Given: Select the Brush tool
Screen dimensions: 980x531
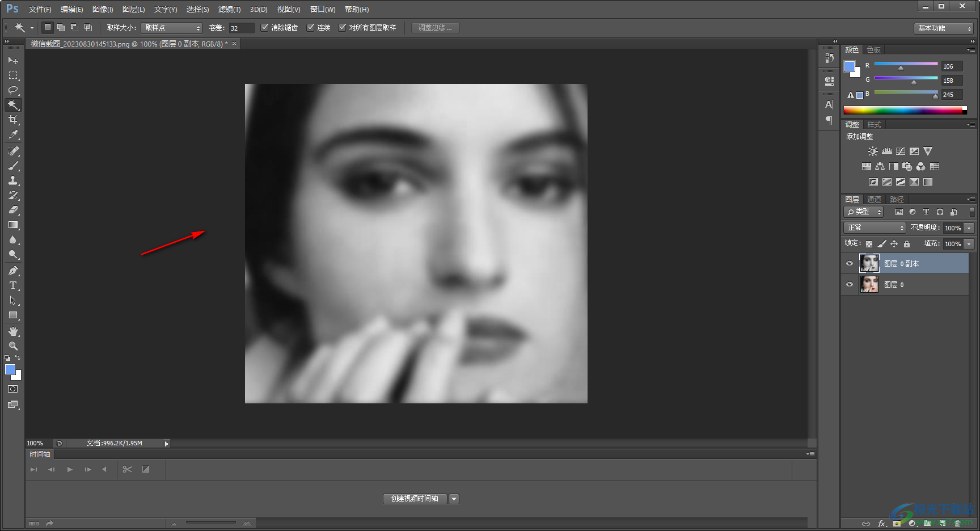Looking at the screenshot, I should (x=13, y=166).
